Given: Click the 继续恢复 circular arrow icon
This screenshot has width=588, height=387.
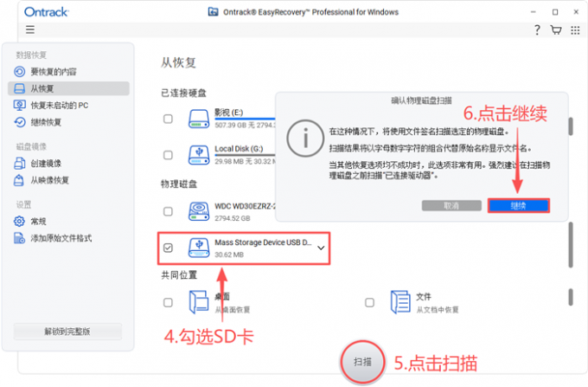Looking at the screenshot, I should coord(20,122).
